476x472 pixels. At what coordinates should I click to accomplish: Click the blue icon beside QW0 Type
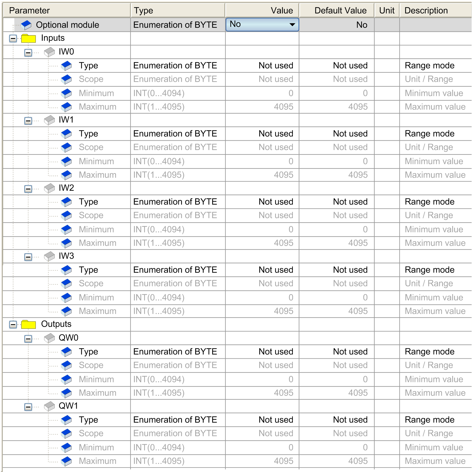click(66, 352)
